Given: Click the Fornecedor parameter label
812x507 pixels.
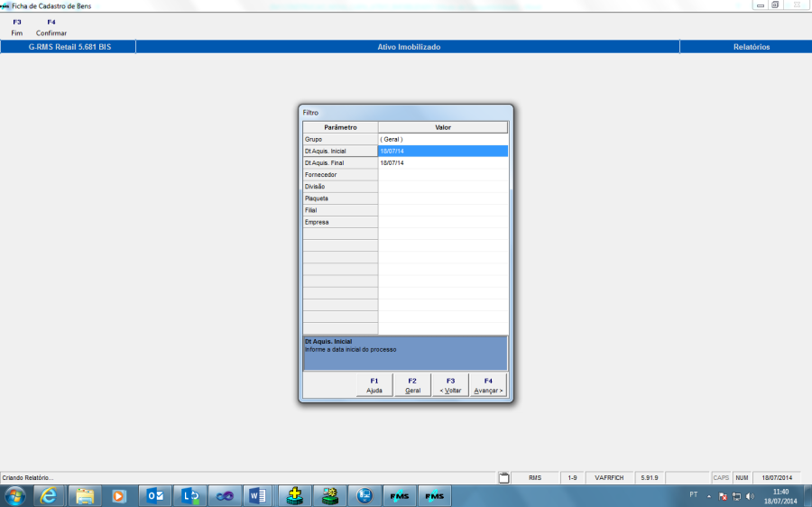Looking at the screenshot, I should click(x=340, y=175).
